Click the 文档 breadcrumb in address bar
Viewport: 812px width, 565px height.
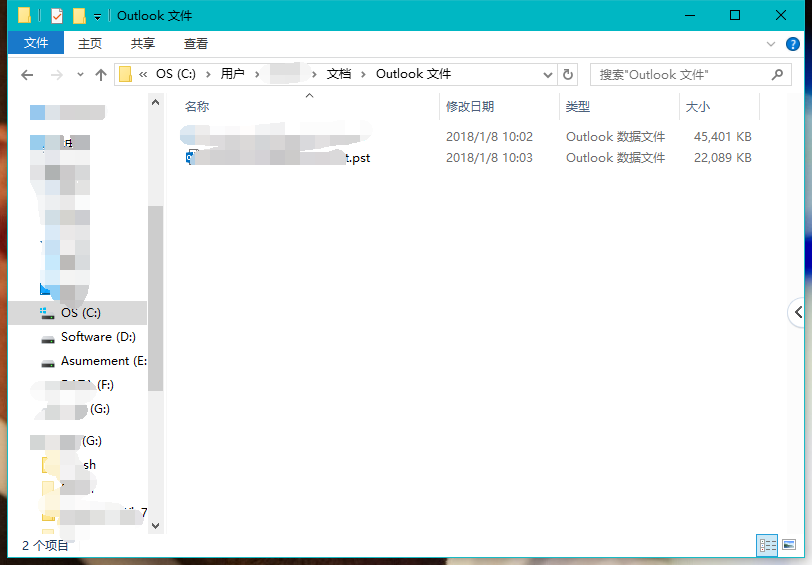click(x=339, y=74)
